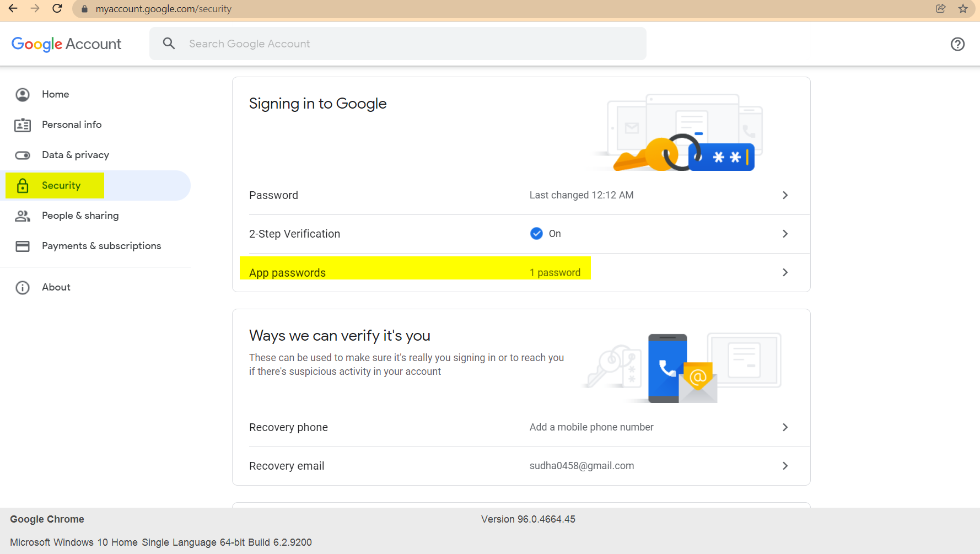Click the Personal info ID card icon
This screenshot has width=980, height=554.
(23, 125)
